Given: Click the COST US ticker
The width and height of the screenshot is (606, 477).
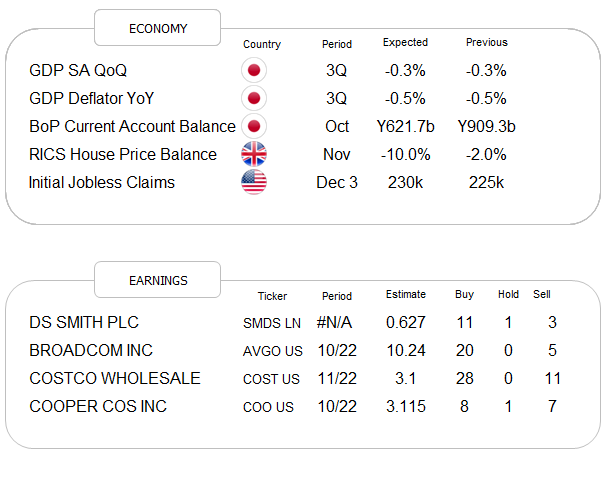Looking at the screenshot, I should [271, 379].
